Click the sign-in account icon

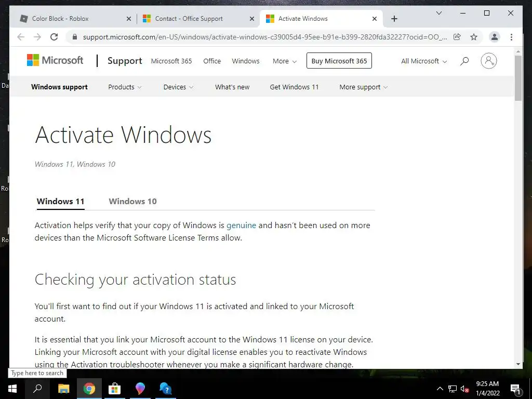click(x=488, y=61)
